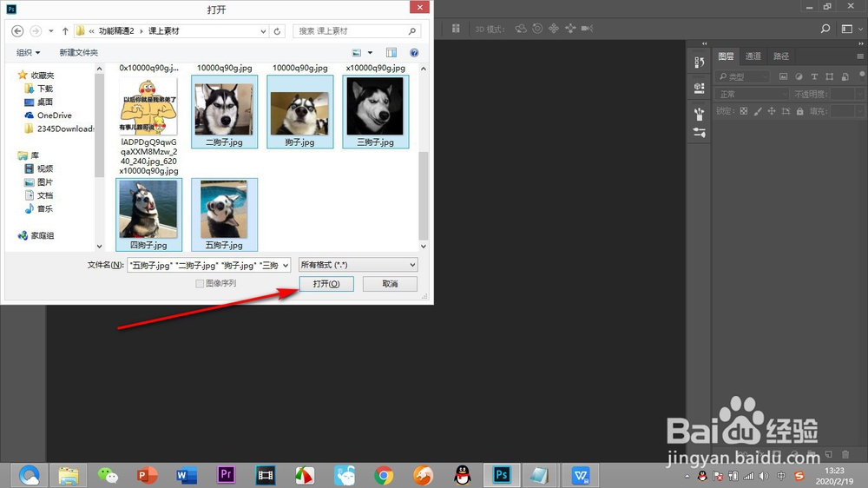The image size is (868, 488).
Task: Filter layers by smart object icon
Action: (845, 76)
